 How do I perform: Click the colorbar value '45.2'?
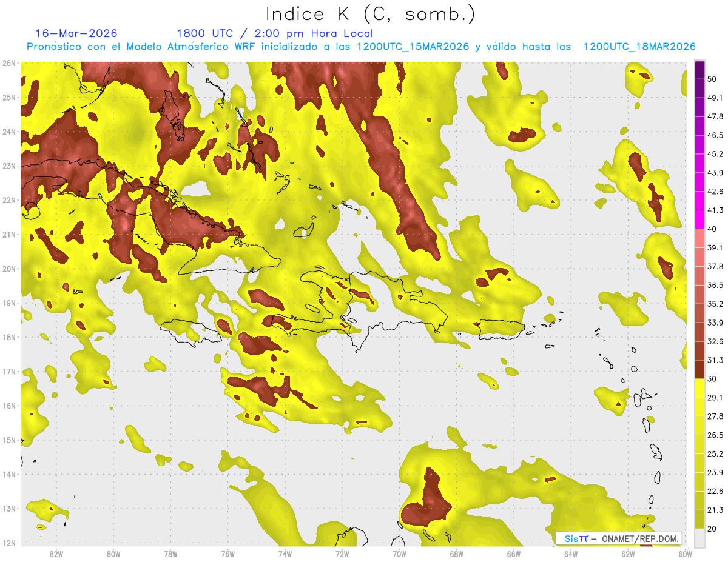pos(715,154)
